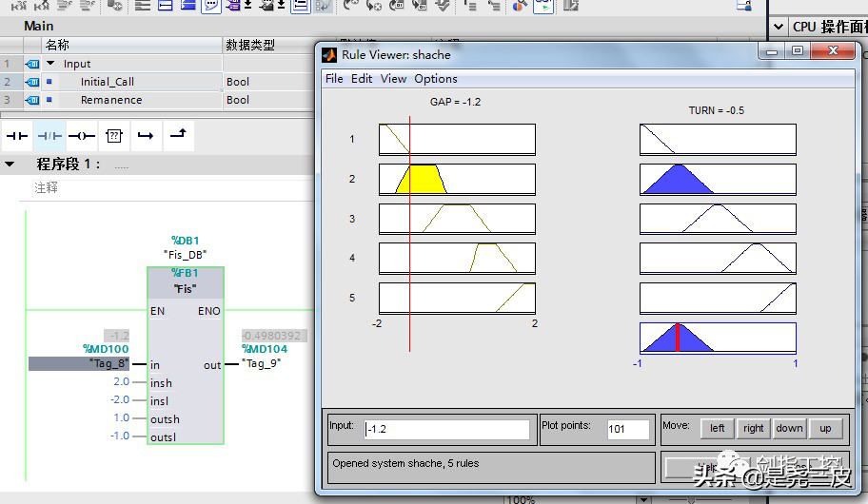Image resolution: width=868 pixels, height=504 pixels.
Task: Open the Options menu in Rule Viewer
Action: point(436,79)
